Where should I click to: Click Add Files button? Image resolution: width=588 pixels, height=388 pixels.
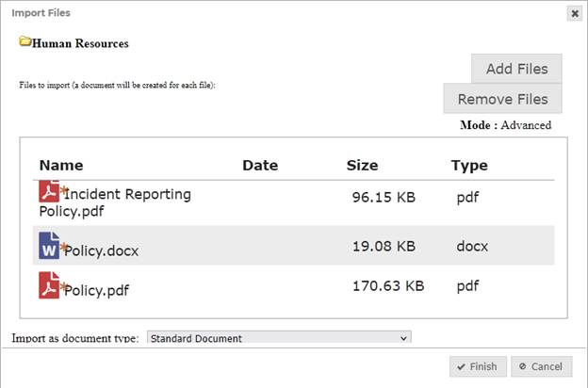[x=516, y=69]
